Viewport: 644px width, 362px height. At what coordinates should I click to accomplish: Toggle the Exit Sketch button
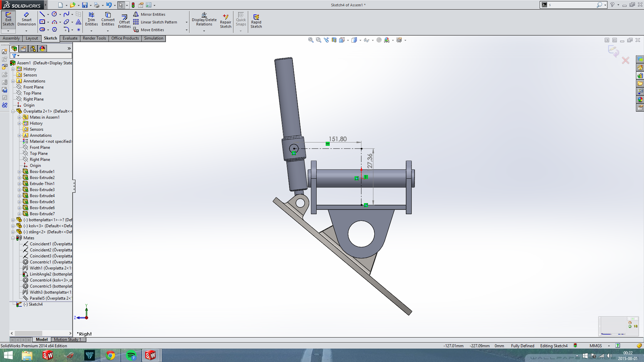[8, 19]
